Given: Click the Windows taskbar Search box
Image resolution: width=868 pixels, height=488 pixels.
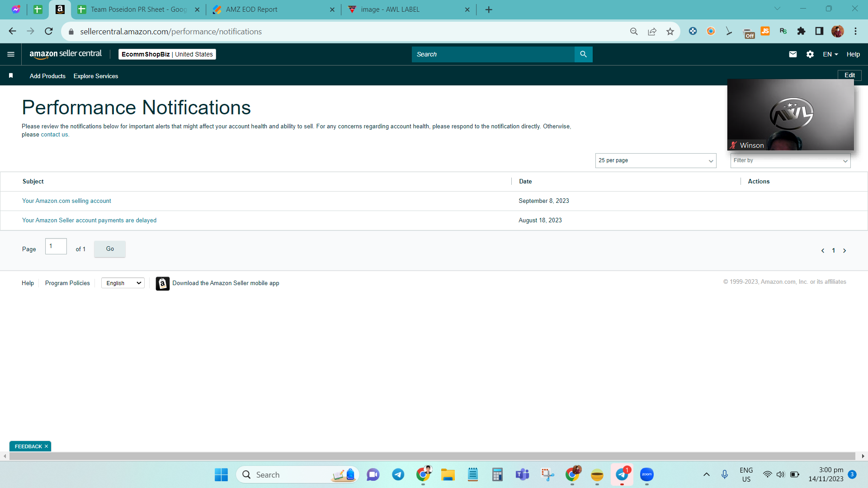Looking at the screenshot, I should (x=297, y=474).
